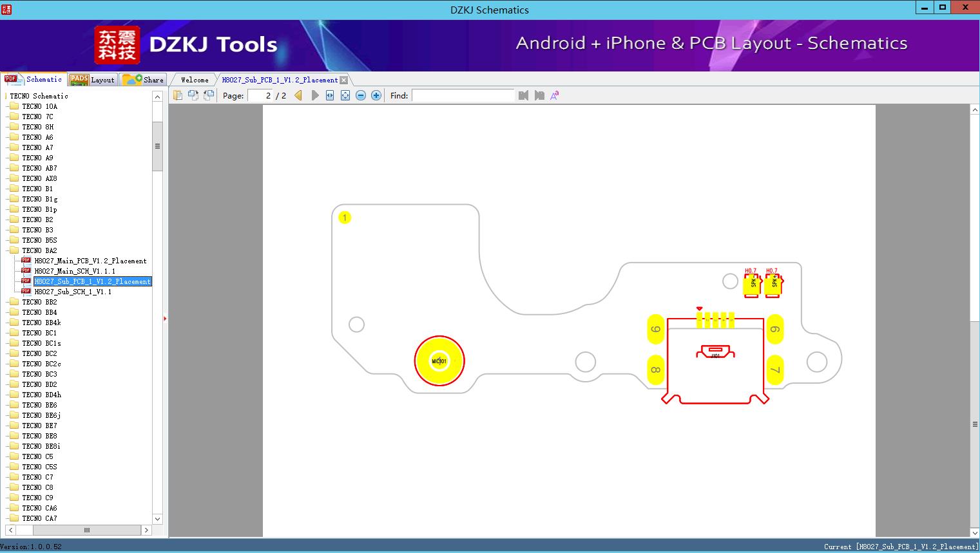This screenshot has height=553, width=980.
Task: Go to the previous page arrow
Action: pos(298,95)
